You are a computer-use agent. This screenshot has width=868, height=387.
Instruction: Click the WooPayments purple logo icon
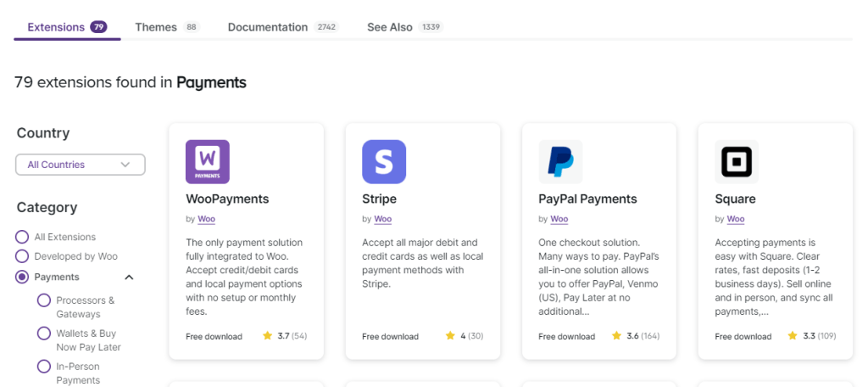point(208,162)
